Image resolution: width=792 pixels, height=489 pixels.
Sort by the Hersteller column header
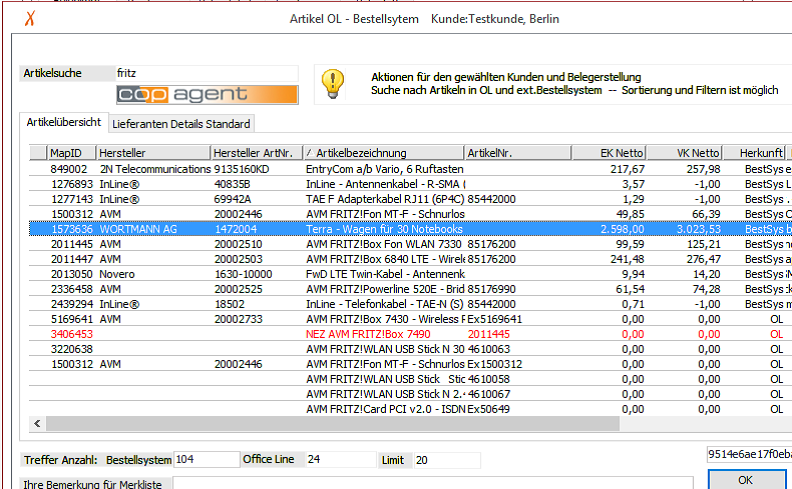pyautogui.click(x=153, y=153)
